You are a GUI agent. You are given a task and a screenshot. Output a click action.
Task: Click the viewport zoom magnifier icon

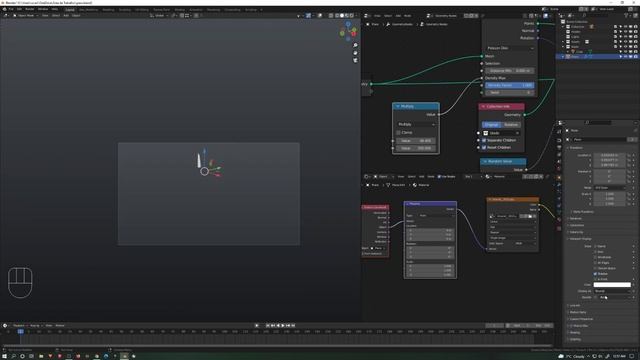[356, 45]
